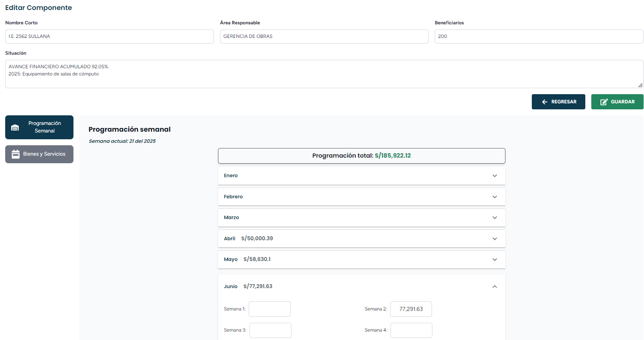Screen dimensions: 644x340
Task: Click the Beneficiarios input showing 200
Action: (539, 36)
